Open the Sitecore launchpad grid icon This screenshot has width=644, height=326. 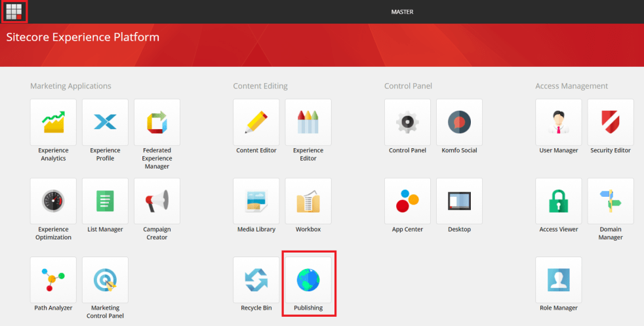14,11
